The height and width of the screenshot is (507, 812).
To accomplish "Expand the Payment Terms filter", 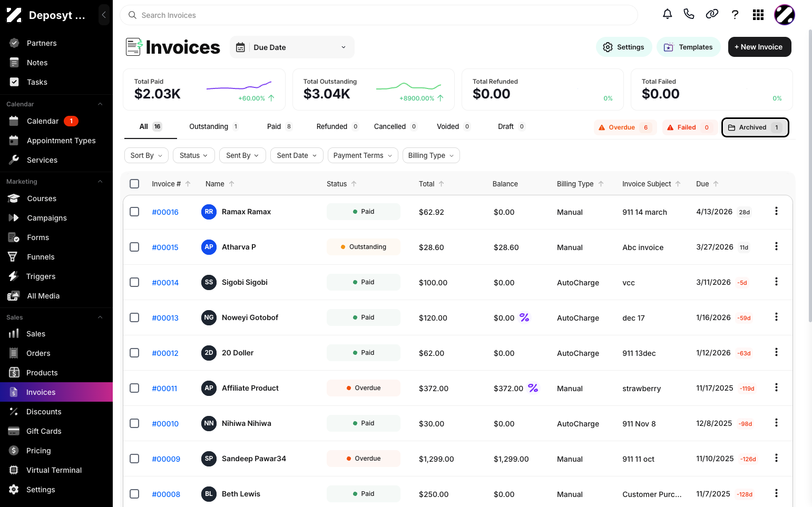I will click(x=363, y=155).
